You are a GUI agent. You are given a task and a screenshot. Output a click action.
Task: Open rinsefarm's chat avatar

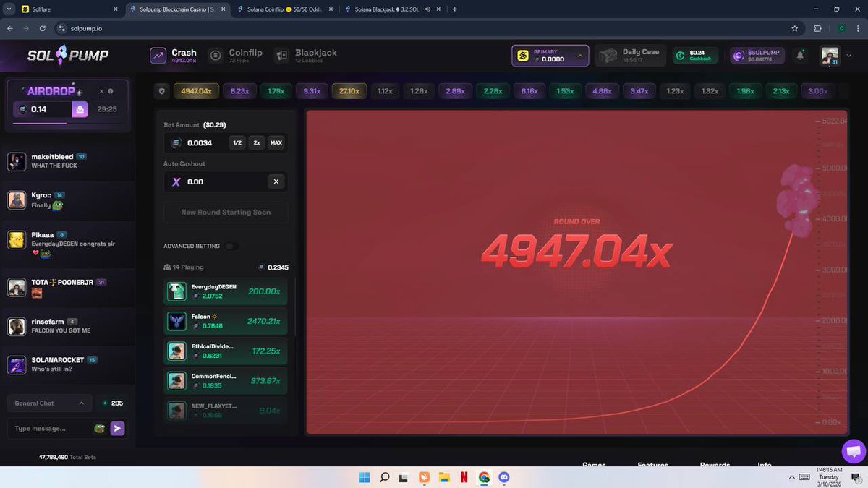[17, 327]
